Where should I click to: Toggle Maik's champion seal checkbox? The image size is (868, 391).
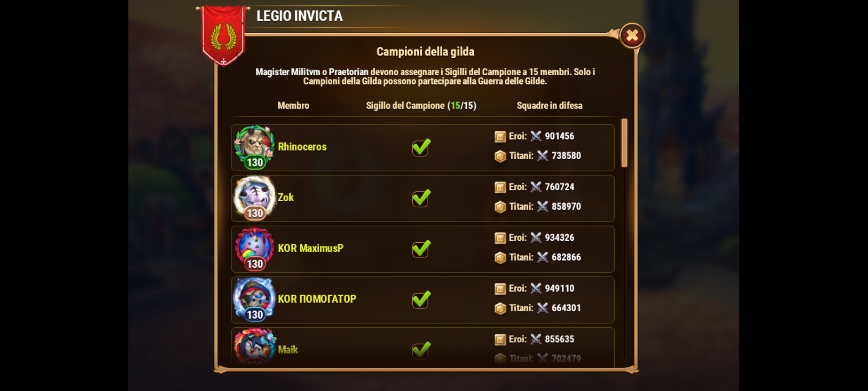[x=421, y=350]
